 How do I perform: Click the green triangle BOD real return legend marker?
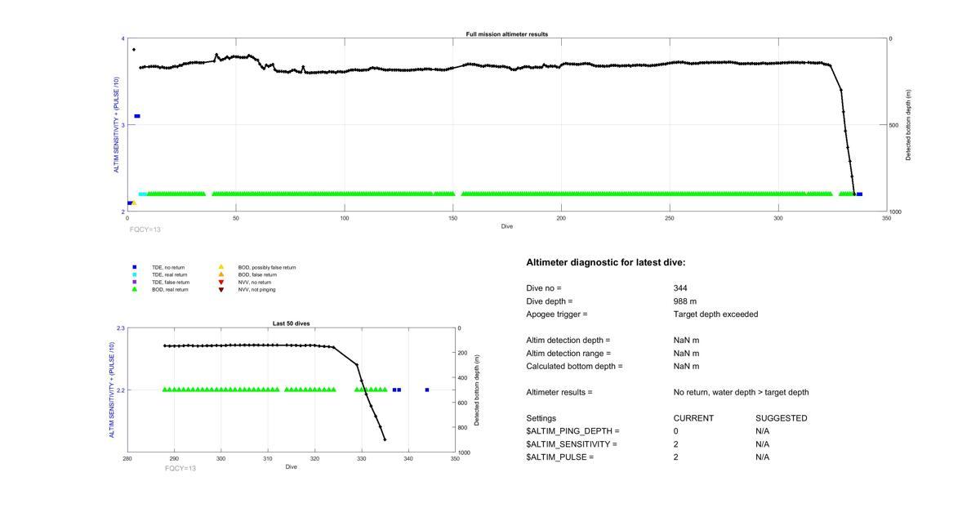[135, 289]
